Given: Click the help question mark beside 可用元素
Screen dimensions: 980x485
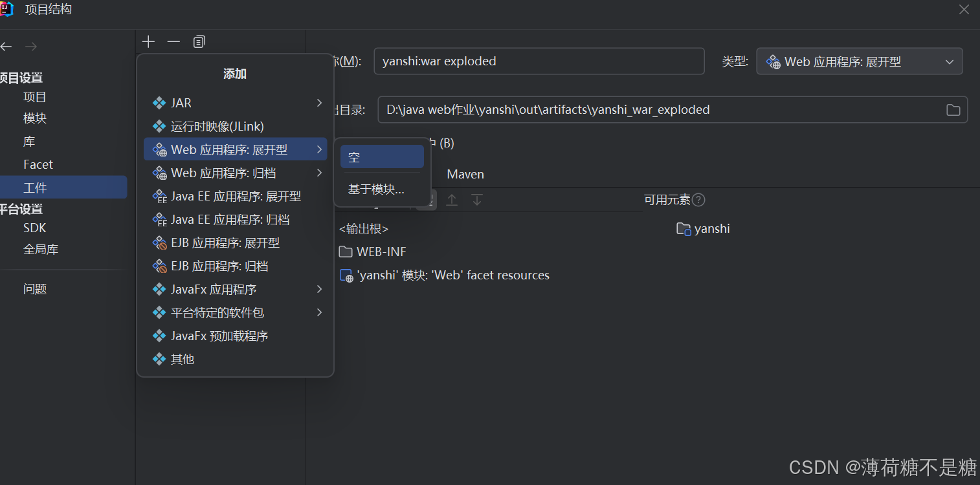Looking at the screenshot, I should click(x=698, y=200).
